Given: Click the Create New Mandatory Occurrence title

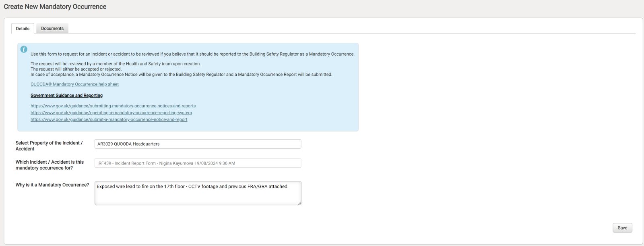Looking at the screenshot, I should tap(55, 7).
